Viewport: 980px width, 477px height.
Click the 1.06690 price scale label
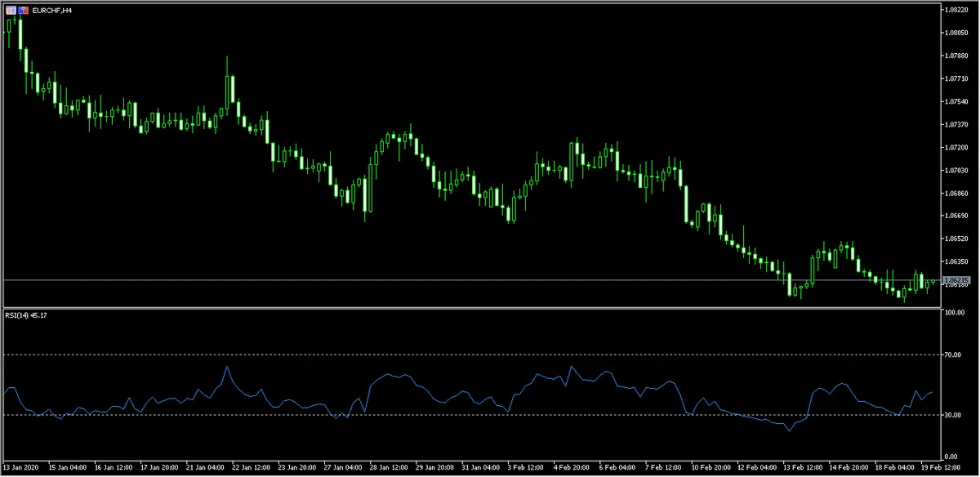tap(957, 216)
